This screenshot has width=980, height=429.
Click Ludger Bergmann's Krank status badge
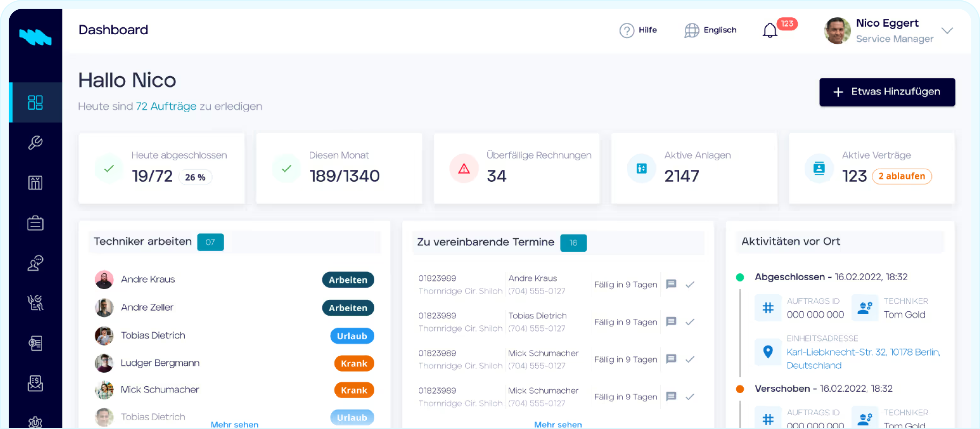pyautogui.click(x=354, y=364)
